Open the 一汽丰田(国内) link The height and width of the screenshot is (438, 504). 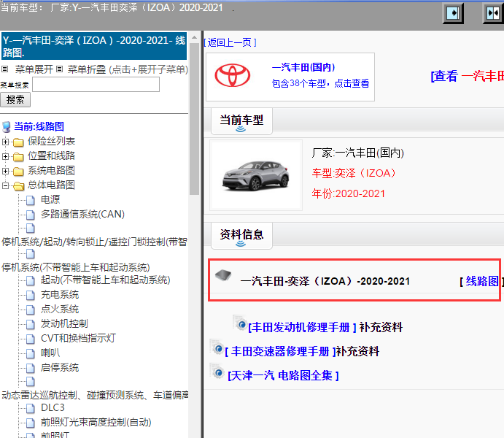[303, 67]
